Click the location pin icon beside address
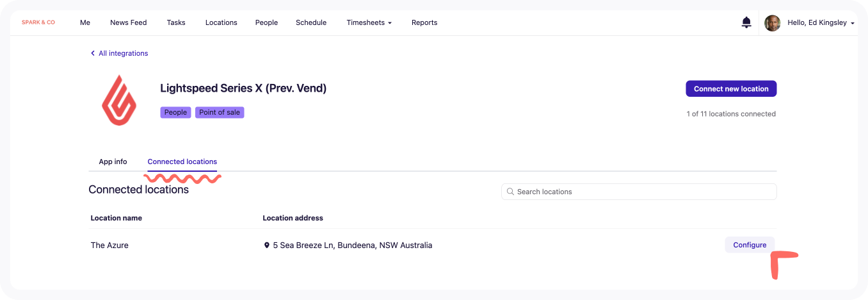This screenshot has width=868, height=300. [x=267, y=245]
